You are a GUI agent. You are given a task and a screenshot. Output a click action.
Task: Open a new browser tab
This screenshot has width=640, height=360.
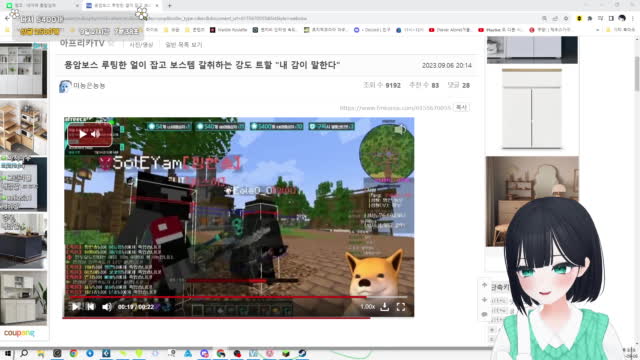[169, 6]
